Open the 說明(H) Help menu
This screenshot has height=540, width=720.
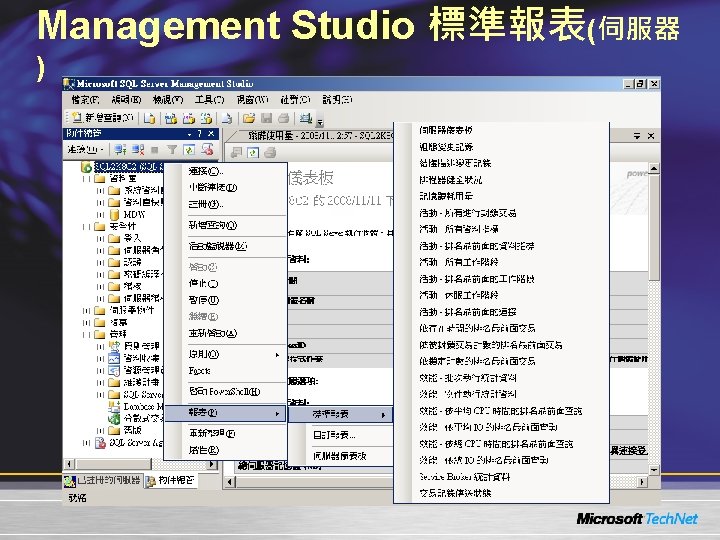[337, 99]
